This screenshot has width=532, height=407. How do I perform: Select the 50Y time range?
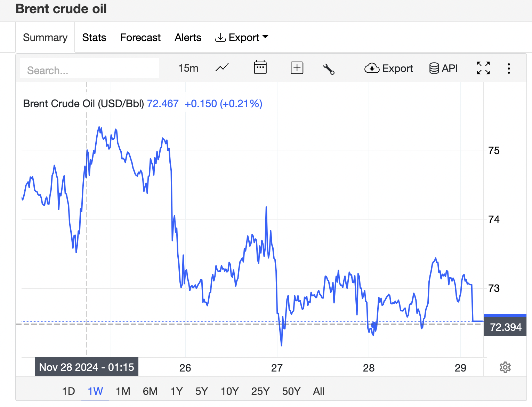[x=291, y=391]
